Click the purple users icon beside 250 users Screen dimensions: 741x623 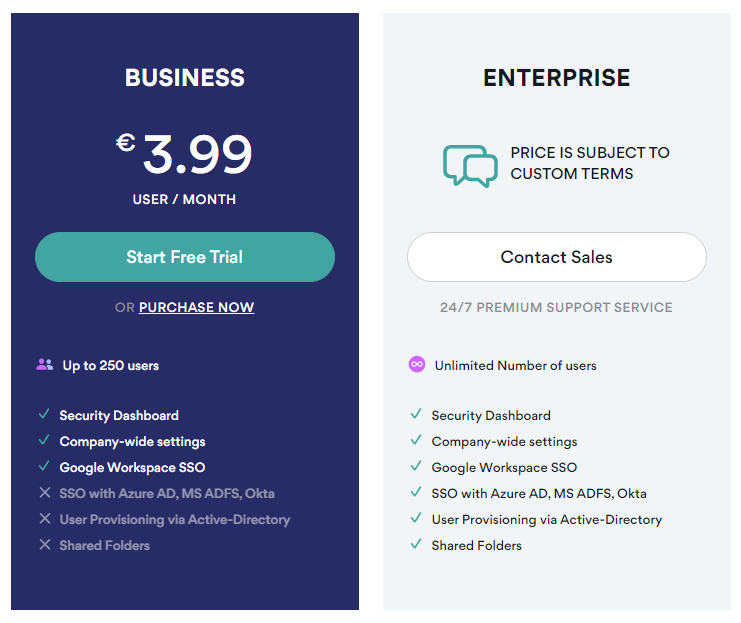[x=45, y=364]
